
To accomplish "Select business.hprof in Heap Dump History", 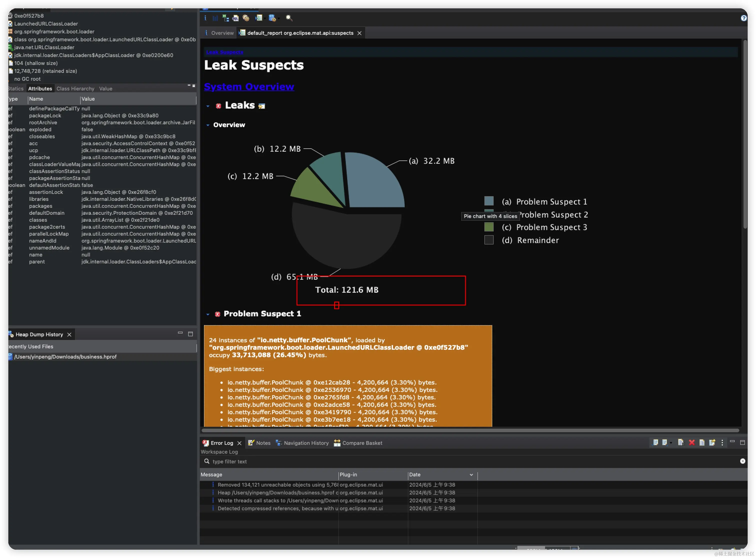I will click(65, 357).
